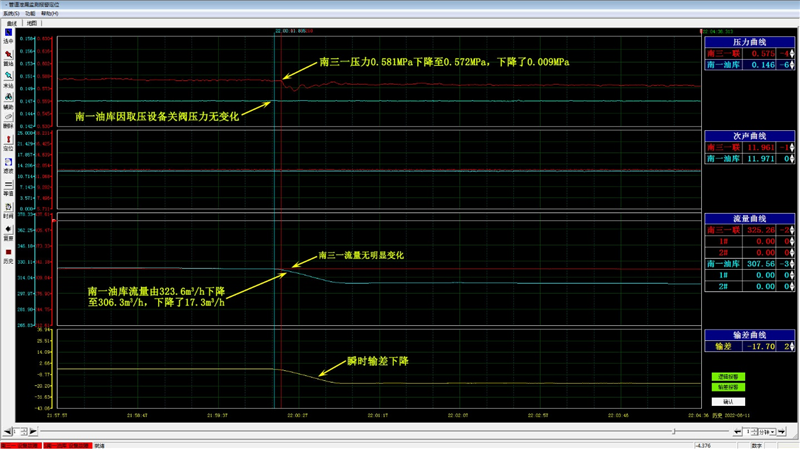This screenshot has height=449, width=800.
Task: Open the 分钟 time unit dropdown
Action: 768,432
